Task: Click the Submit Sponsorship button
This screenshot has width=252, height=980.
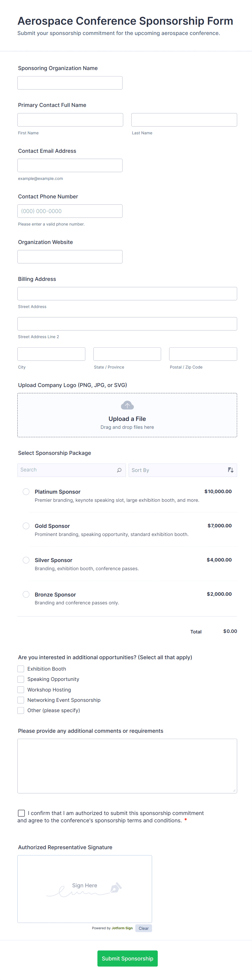Action: pos(127,958)
